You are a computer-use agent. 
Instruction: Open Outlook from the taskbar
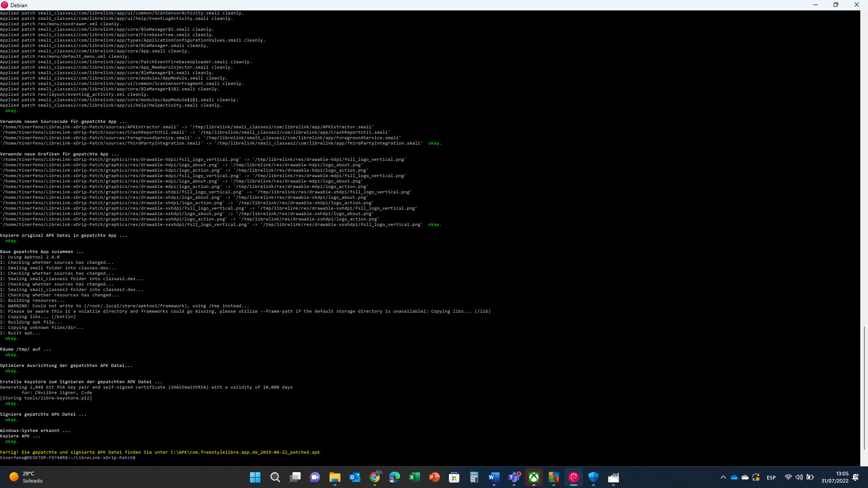tap(355, 477)
